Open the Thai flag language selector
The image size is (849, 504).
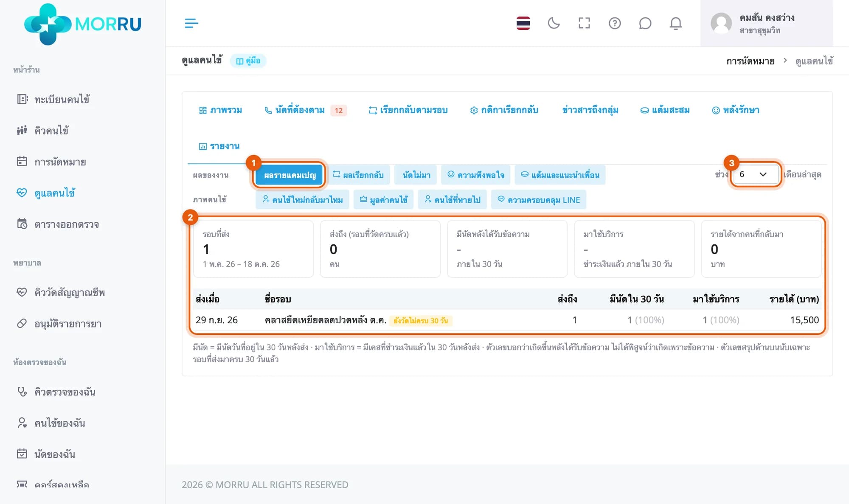(x=523, y=23)
